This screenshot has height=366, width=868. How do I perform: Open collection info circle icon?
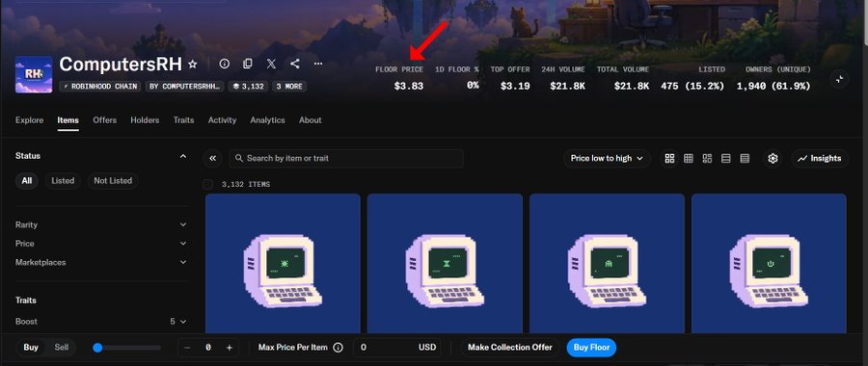pos(224,64)
